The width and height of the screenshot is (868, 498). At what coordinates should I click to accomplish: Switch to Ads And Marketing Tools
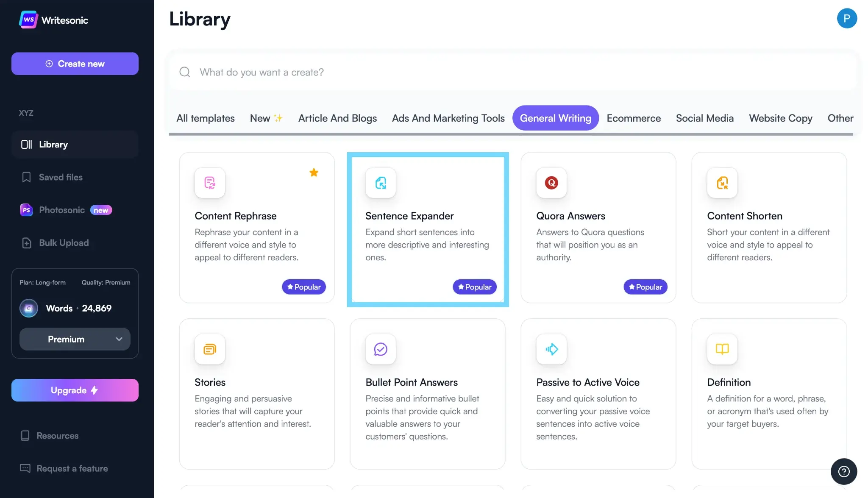pyautogui.click(x=448, y=118)
